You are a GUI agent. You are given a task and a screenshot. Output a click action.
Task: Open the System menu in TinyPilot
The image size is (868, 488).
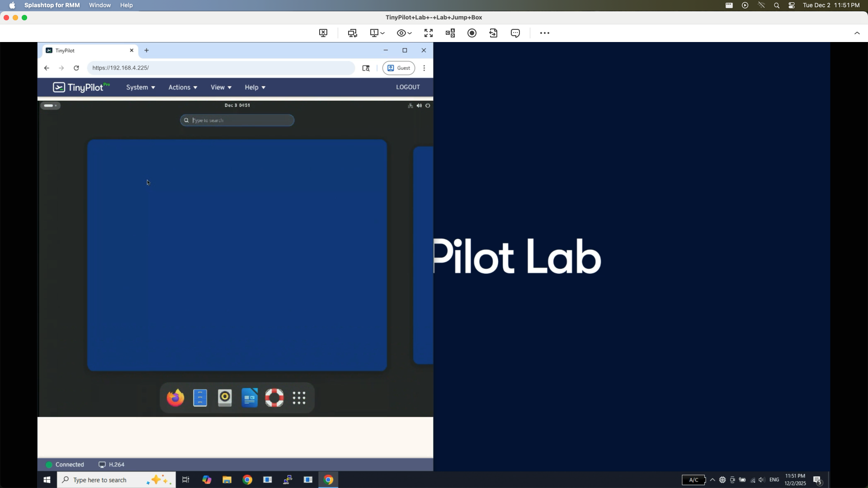[x=140, y=87]
